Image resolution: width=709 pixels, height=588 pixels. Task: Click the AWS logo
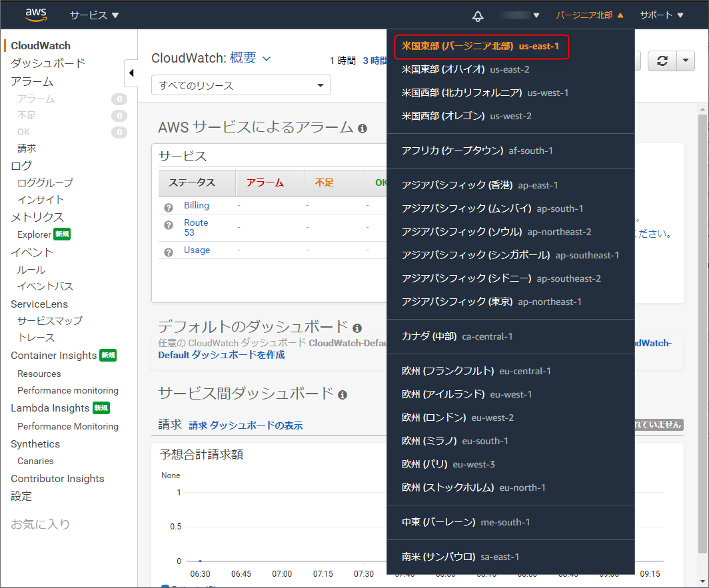click(36, 15)
